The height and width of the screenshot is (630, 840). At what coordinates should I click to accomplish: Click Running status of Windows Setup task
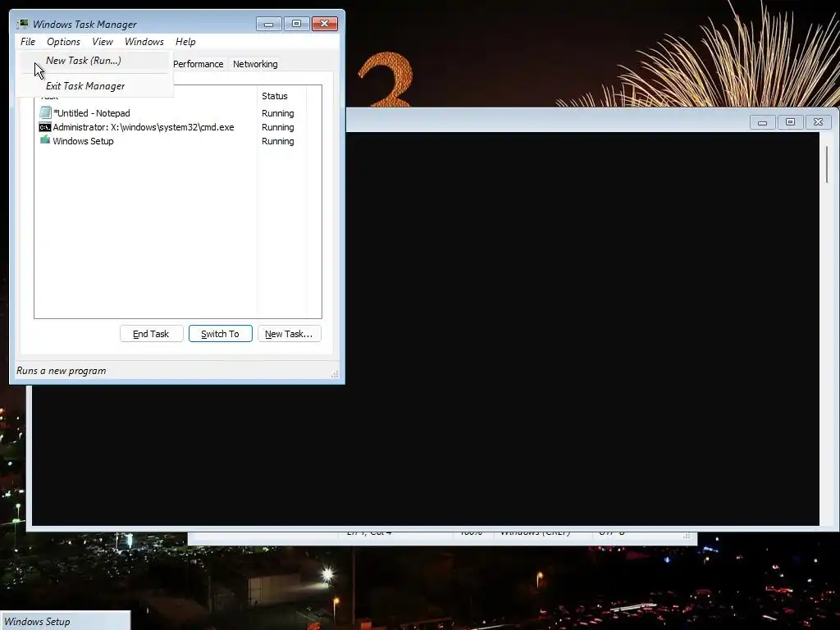click(277, 141)
